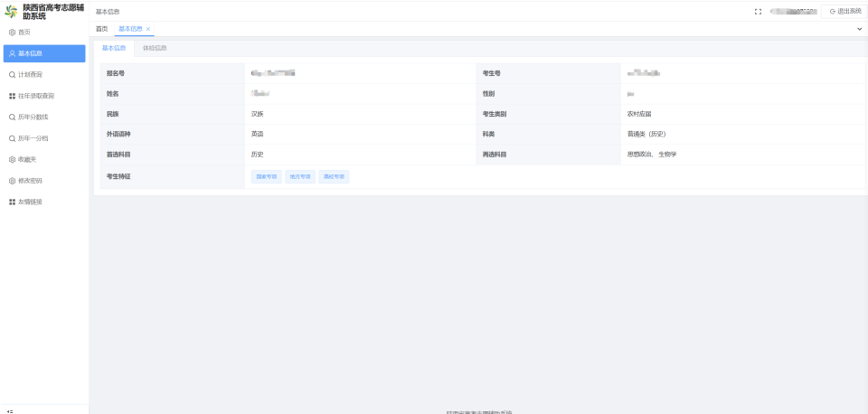Click the 农村应届 value cell
Viewport: 868px width, 414px height.
(x=743, y=114)
